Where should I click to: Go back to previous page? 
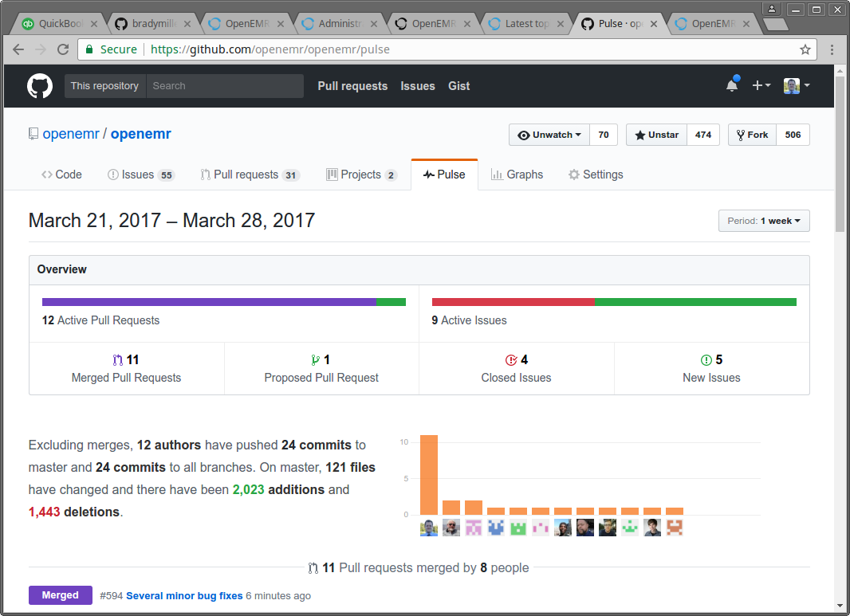click(18, 49)
